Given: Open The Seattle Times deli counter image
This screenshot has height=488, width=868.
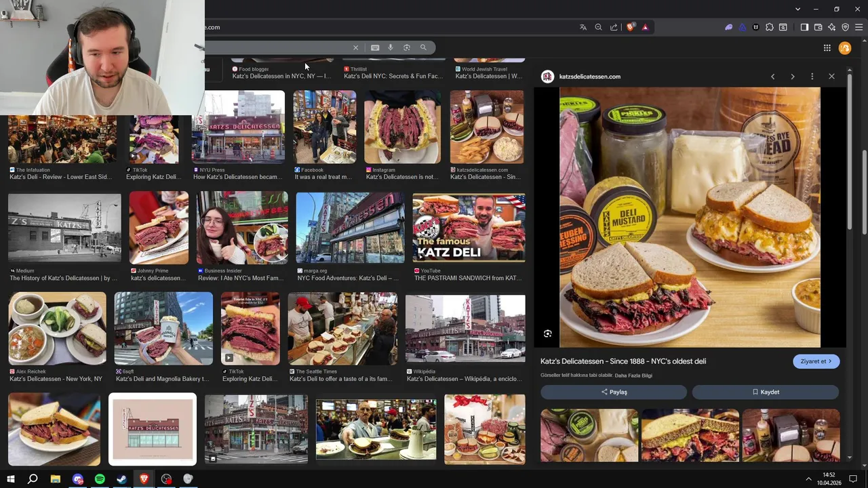Looking at the screenshot, I should click(342, 329).
